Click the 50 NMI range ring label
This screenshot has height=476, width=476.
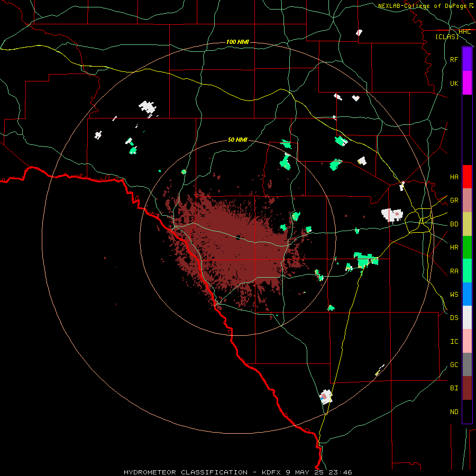pos(237,140)
